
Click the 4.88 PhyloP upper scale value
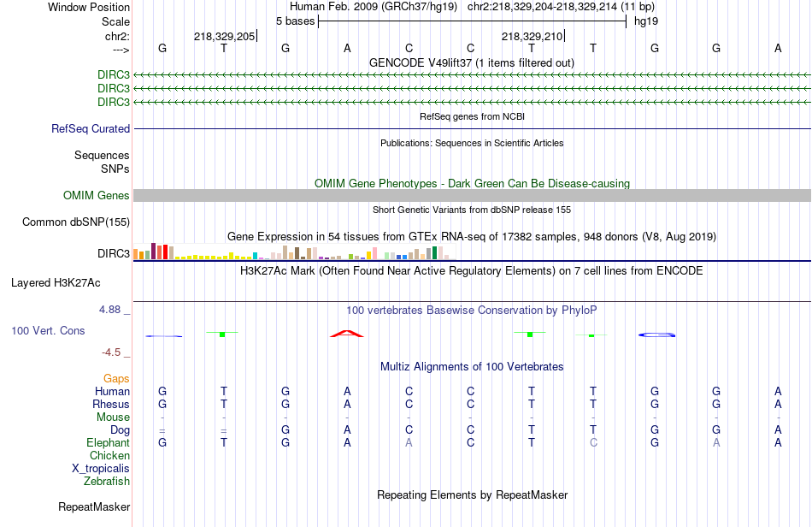[109, 310]
